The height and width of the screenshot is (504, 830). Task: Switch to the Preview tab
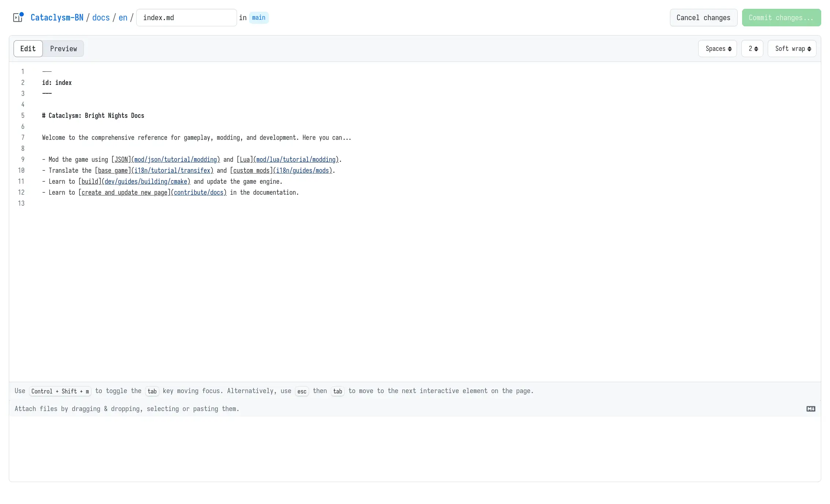tap(63, 49)
